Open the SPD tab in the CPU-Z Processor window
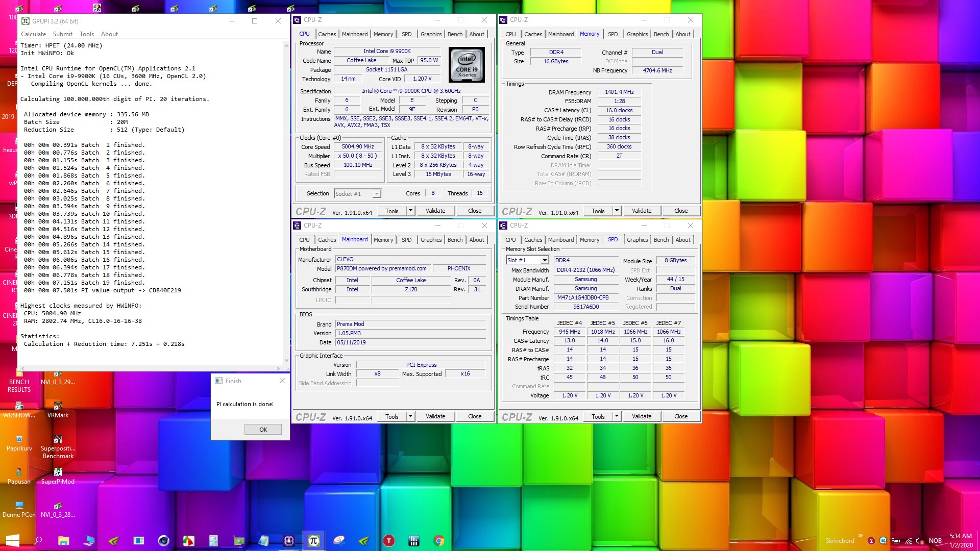The image size is (980, 551). click(406, 34)
